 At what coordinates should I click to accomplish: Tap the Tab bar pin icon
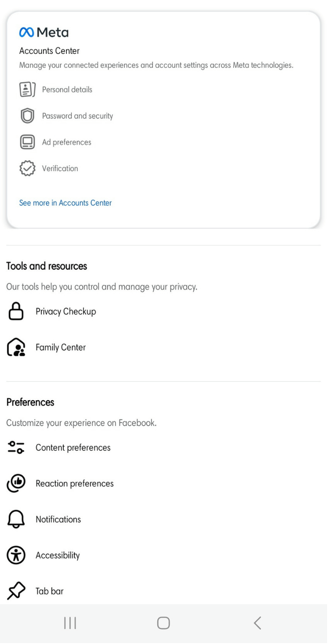point(16,591)
